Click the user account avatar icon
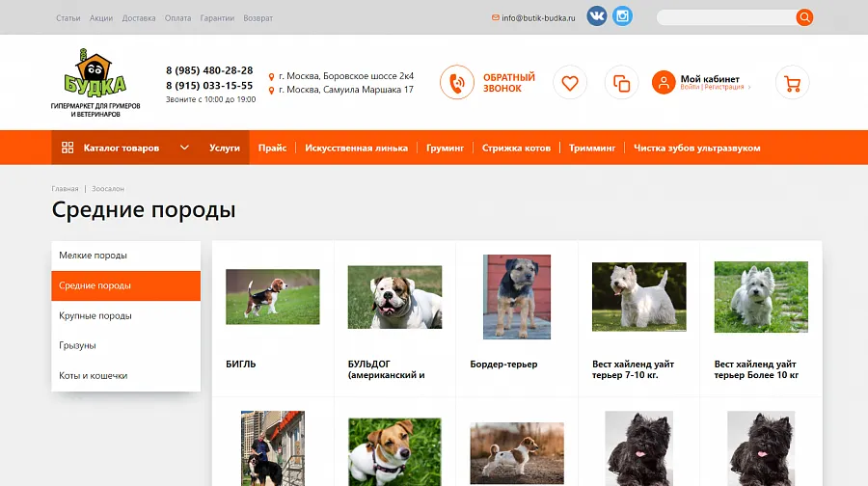 pyautogui.click(x=664, y=83)
